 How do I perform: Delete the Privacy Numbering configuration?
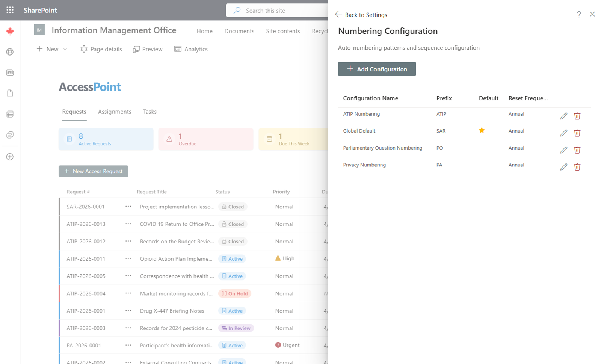[x=577, y=167]
